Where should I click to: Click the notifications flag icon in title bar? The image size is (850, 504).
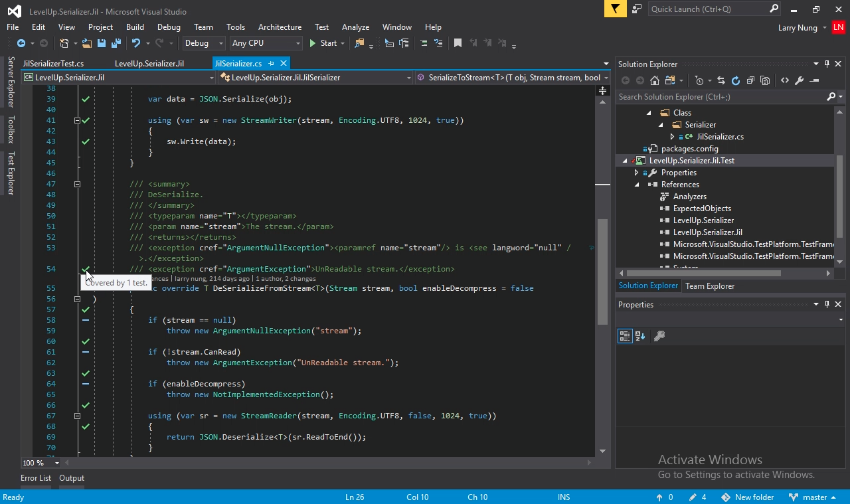[616, 9]
